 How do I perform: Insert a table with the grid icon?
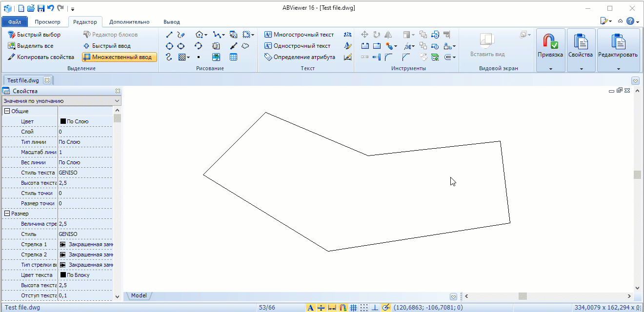click(234, 57)
